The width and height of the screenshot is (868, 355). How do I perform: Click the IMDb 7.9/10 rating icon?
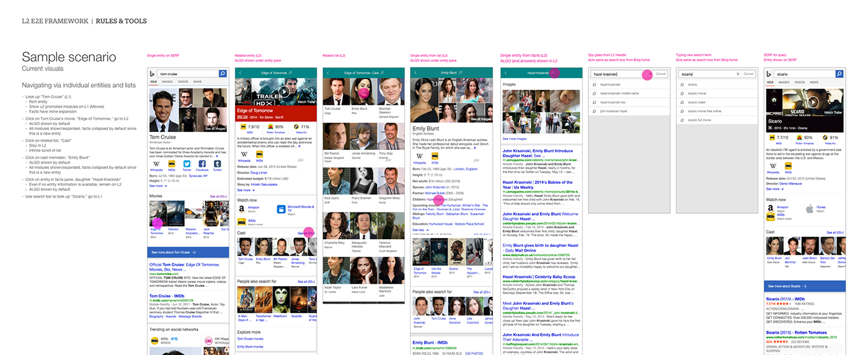click(242, 126)
